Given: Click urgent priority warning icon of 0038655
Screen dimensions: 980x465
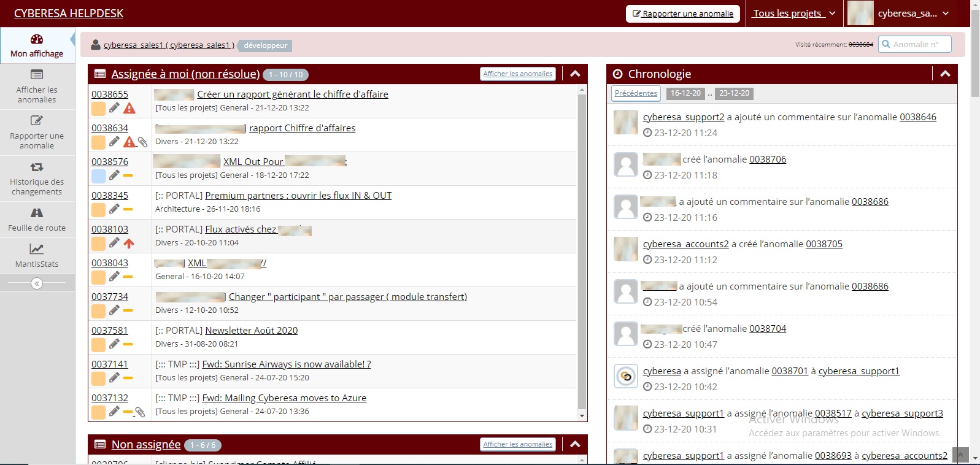Looking at the screenshot, I should tap(129, 109).
